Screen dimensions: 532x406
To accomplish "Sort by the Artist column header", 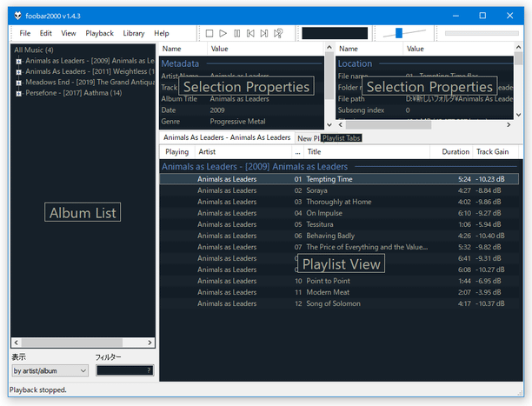I will pos(243,152).
